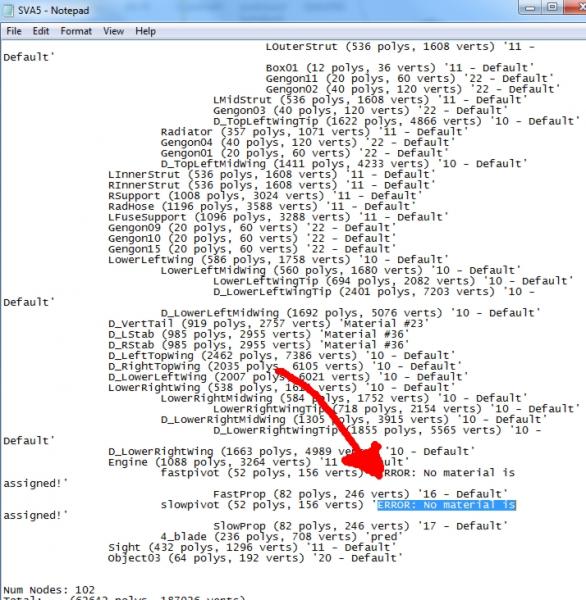
Task: Open the Edit menu
Action: tap(41, 31)
